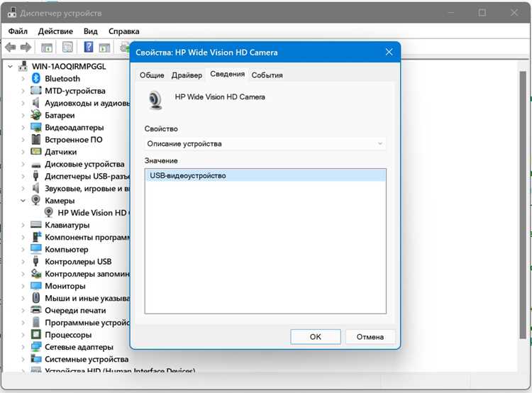Select the Батареи battery icon
The height and width of the screenshot is (393, 532).
[x=36, y=115]
